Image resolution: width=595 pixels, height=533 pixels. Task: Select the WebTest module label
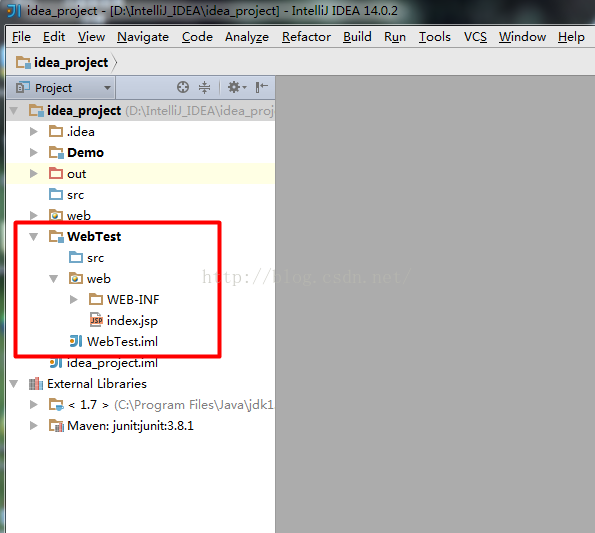(x=94, y=237)
